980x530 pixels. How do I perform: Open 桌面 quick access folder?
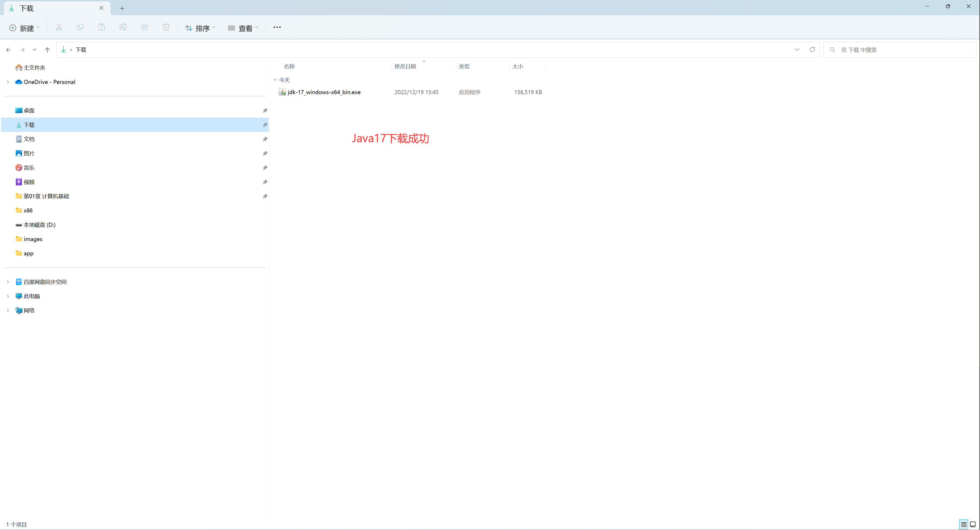25,111
